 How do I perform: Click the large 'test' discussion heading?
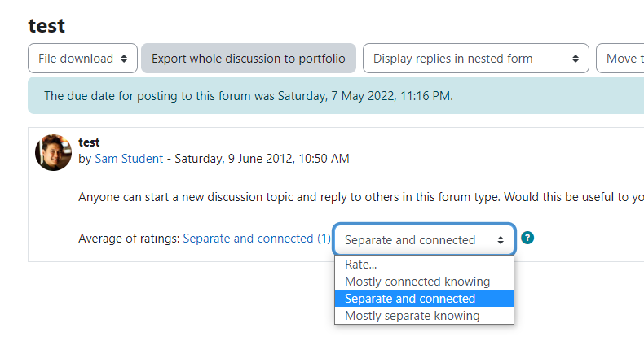pos(46,26)
